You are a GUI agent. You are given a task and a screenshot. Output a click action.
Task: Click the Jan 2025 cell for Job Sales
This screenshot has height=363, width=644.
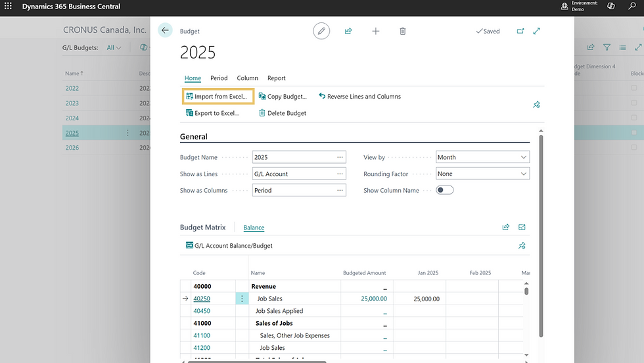tap(419, 299)
